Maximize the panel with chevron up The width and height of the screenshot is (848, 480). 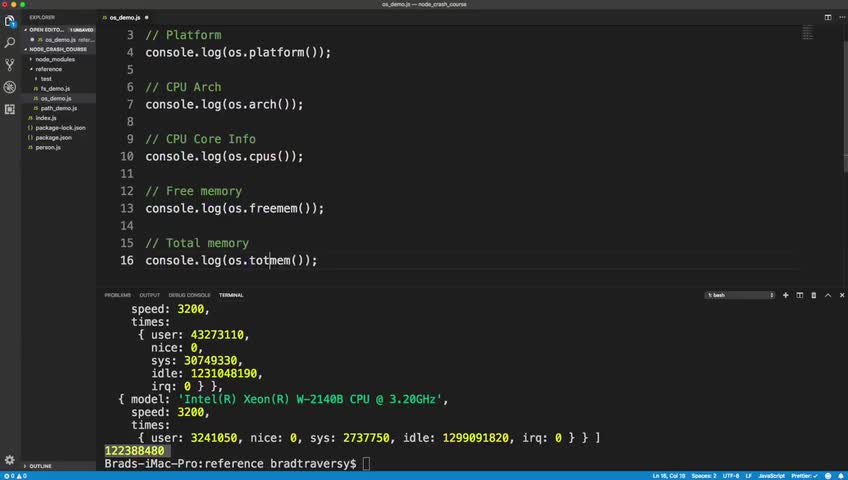pos(828,295)
